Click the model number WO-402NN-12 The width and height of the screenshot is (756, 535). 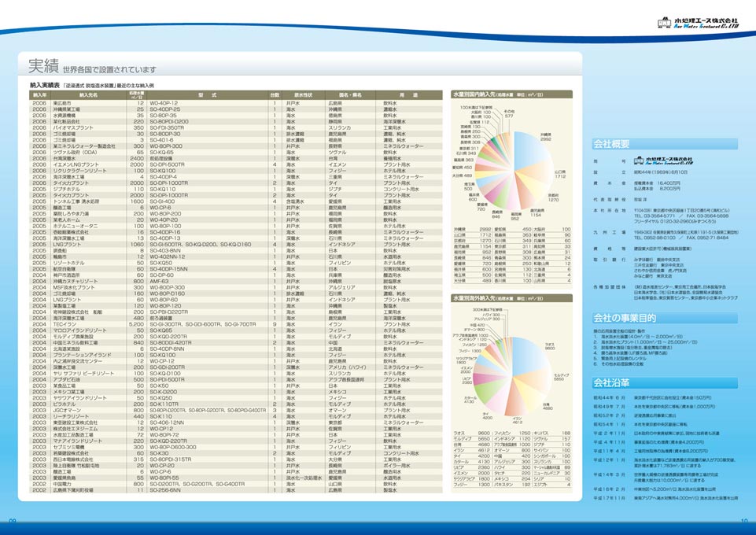point(167,257)
